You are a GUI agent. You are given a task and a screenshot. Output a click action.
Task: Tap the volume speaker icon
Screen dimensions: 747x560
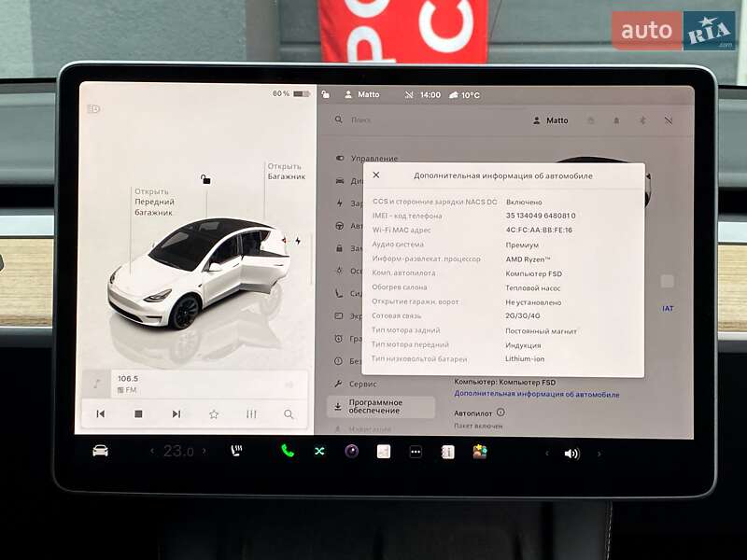(571, 454)
